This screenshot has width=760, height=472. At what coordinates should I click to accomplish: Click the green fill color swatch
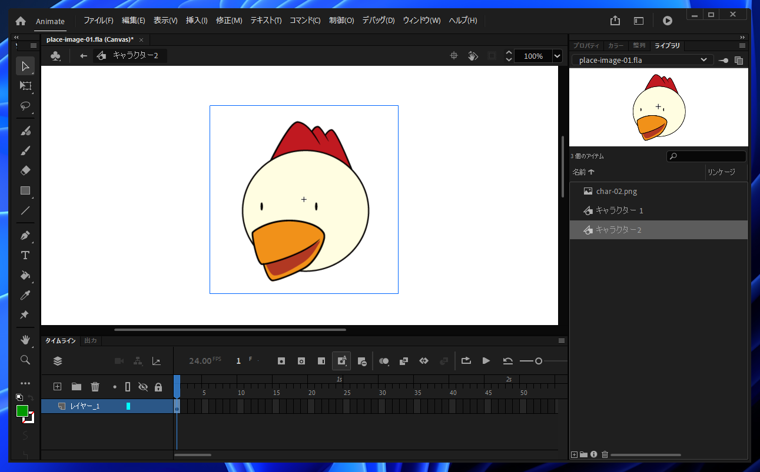(x=22, y=410)
